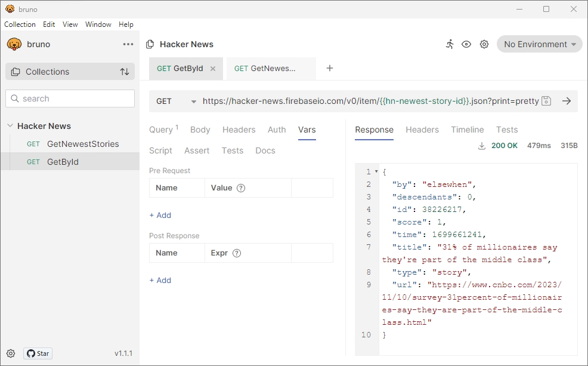
Task: Send the request with the arrow icon
Action: pyautogui.click(x=567, y=101)
